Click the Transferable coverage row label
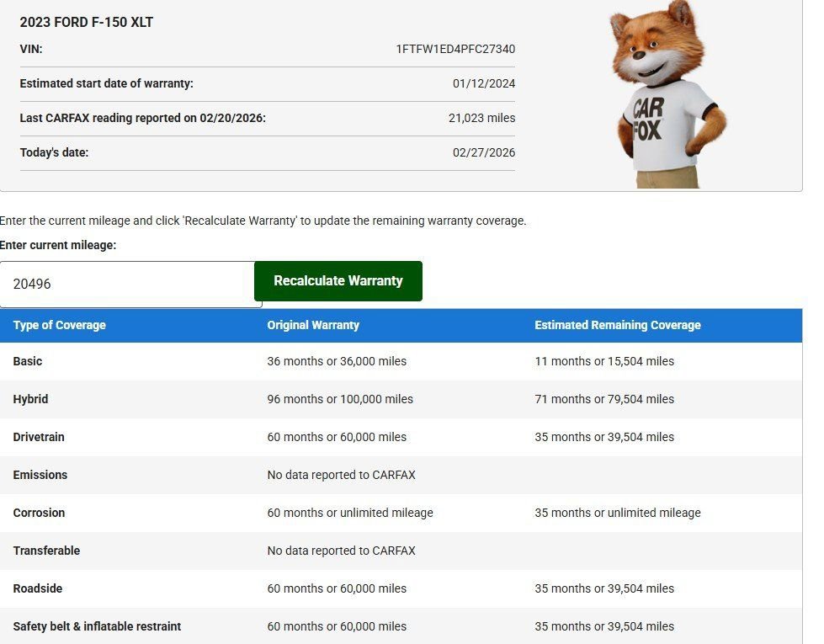The image size is (824, 644). 46,551
